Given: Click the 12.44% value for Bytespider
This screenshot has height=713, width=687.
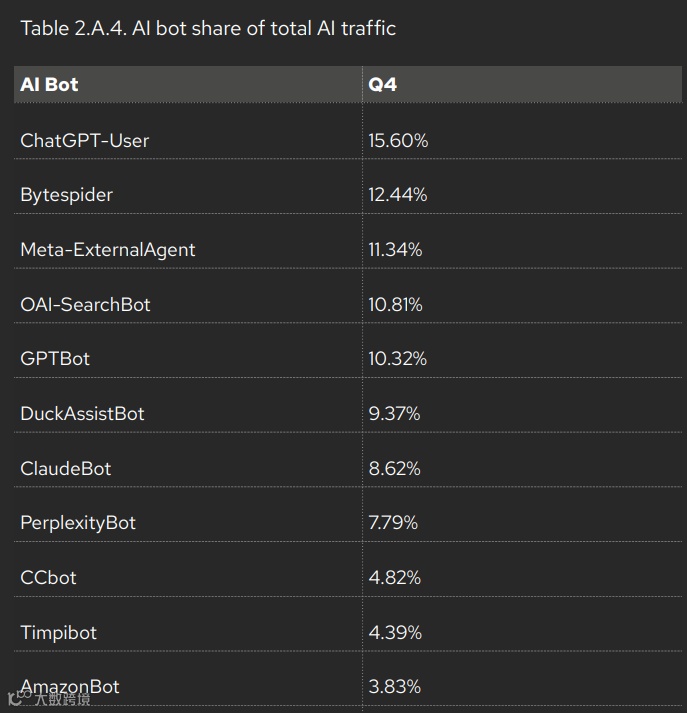Looking at the screenshot, I should tap(398, 195).
